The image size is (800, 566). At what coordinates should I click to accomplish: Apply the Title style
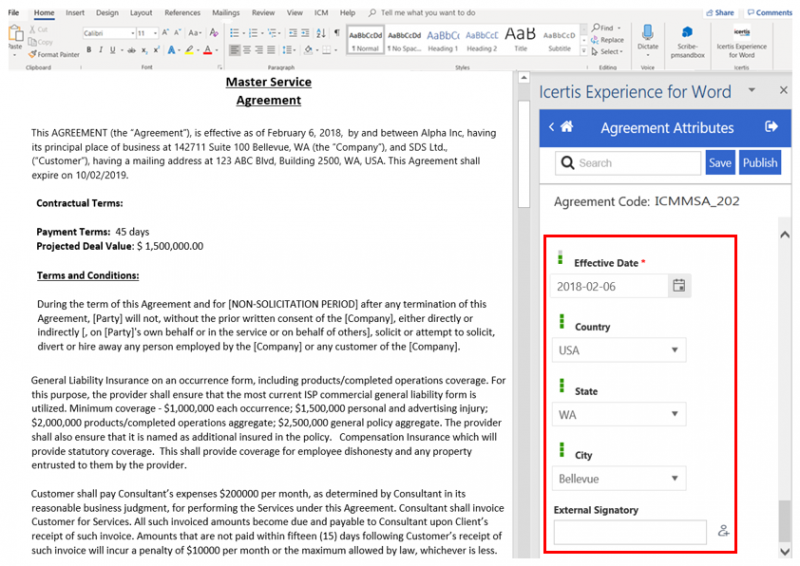(520, 40)
